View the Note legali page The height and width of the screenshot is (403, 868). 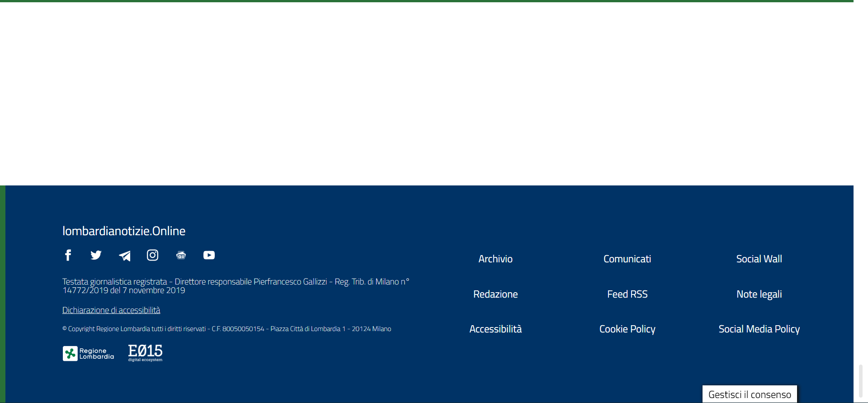[759, 294]
